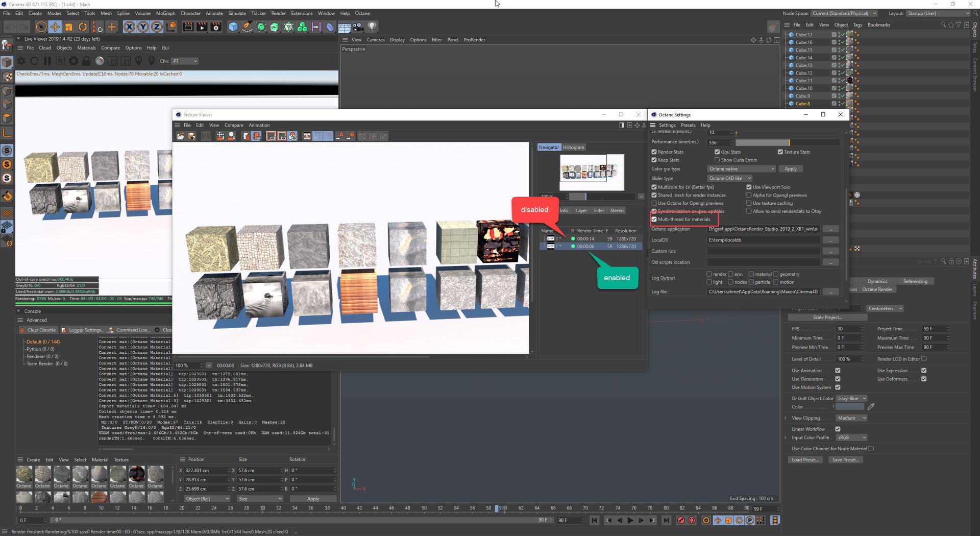Toggle Linear Workflow checkbox
The height and width of the screenshot is (536, 980).
(838, 429)
